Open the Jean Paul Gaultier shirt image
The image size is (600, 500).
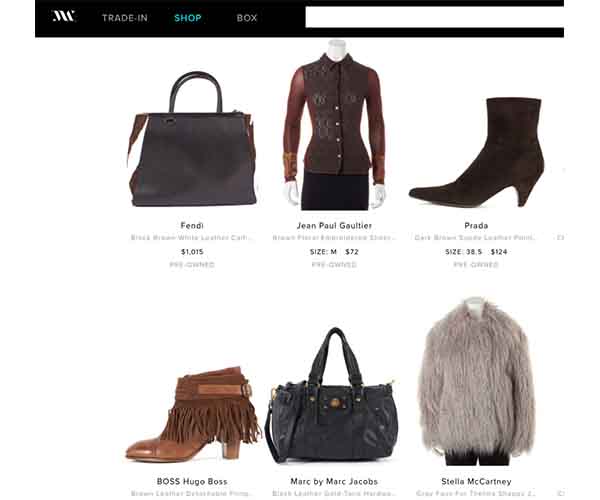tap(334, 125)
